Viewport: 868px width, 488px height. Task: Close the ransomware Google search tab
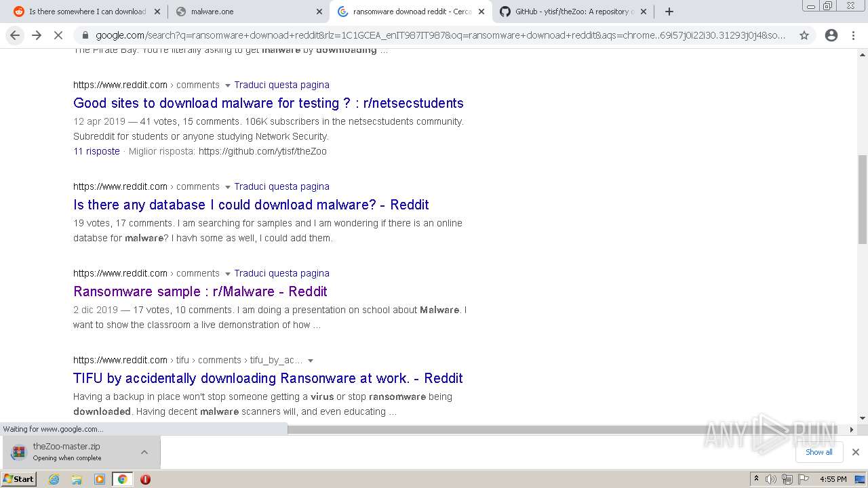(481, 12)
